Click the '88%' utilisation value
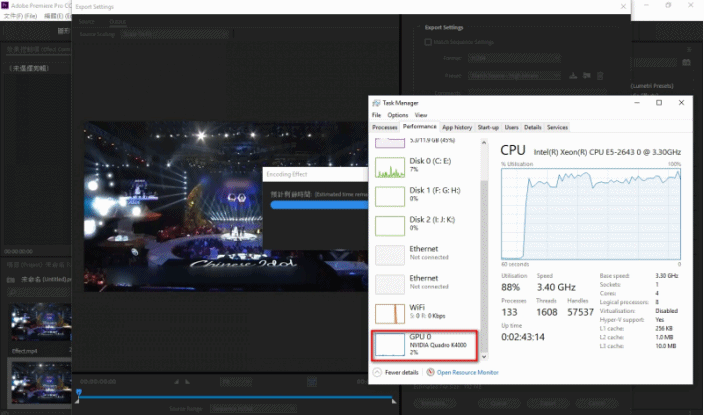Viewport: 704px width, 415px height. coord(510,287)
